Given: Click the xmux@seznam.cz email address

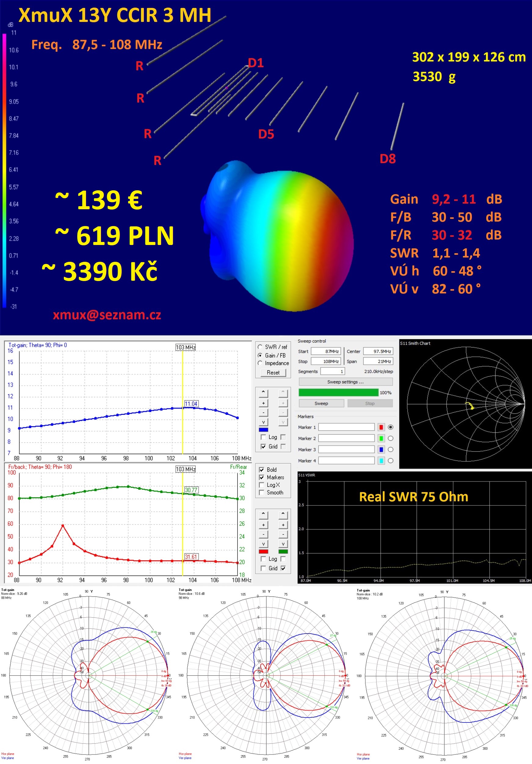Looking at the screenshot, I should (x=107, y=315).
